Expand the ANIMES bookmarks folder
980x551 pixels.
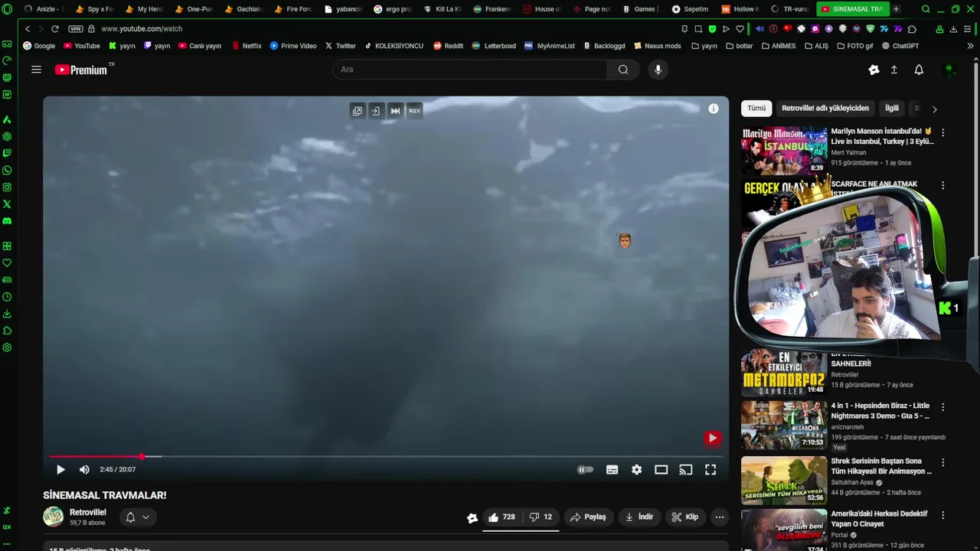click(x=778, y=46)
